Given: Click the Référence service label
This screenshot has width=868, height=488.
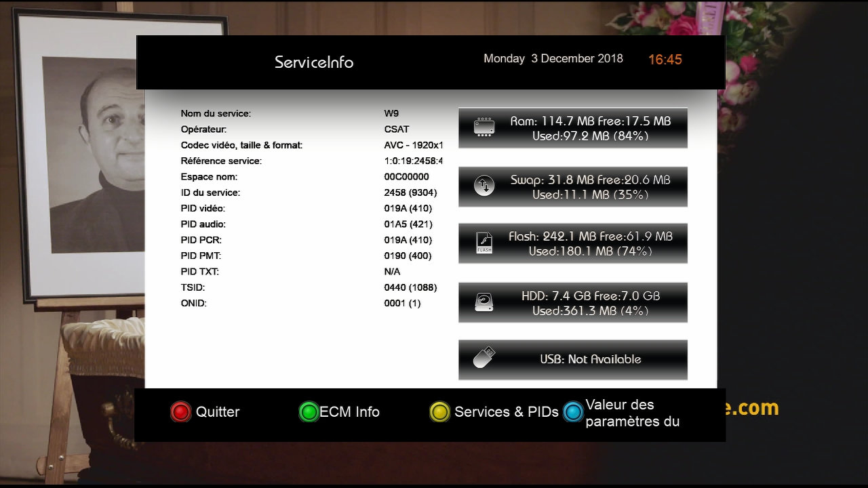Looking at the screenshot, I should coord(221,161).
